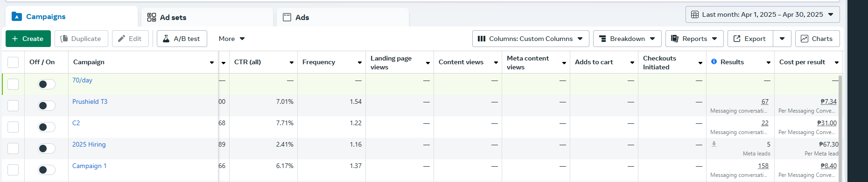
Task: Toggle the Prushield T3 campaign switch
Action: 47,106
